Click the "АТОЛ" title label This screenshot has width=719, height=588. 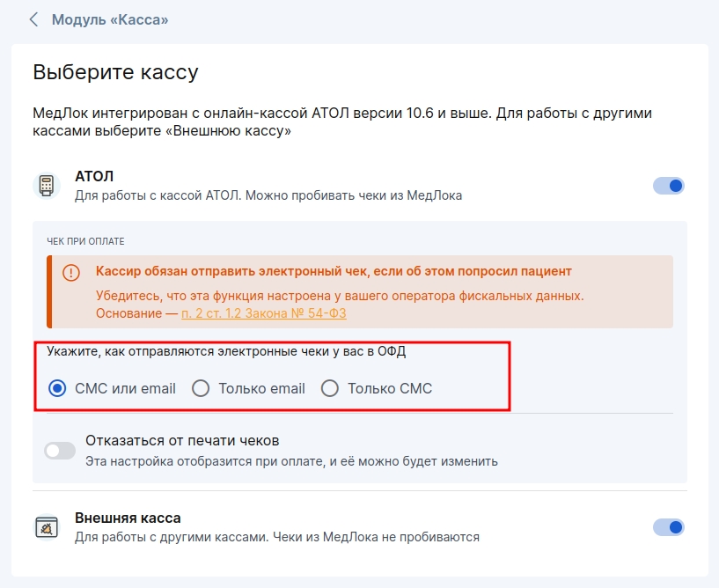point(94,176)
